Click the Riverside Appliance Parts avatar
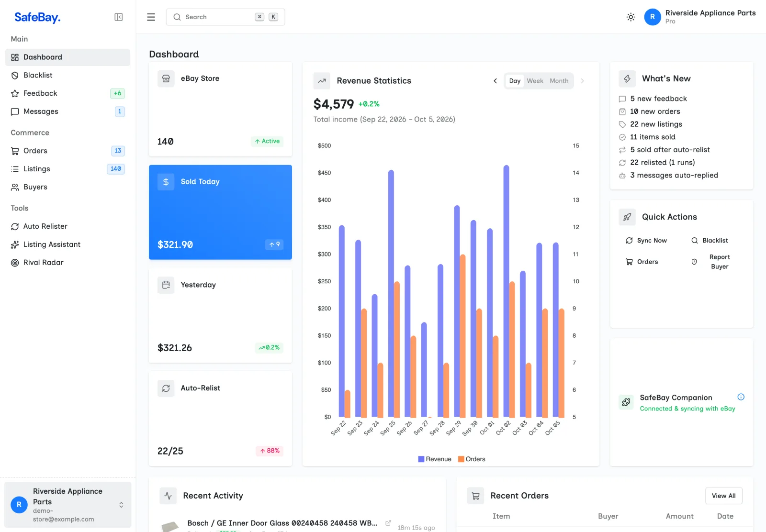The image size is (766, 532). click(x=653, y=17)
